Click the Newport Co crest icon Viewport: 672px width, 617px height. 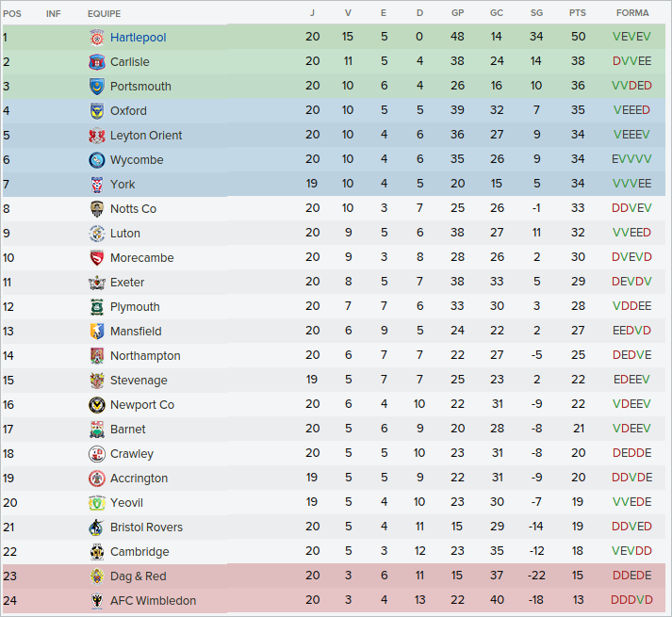[96, 405]
